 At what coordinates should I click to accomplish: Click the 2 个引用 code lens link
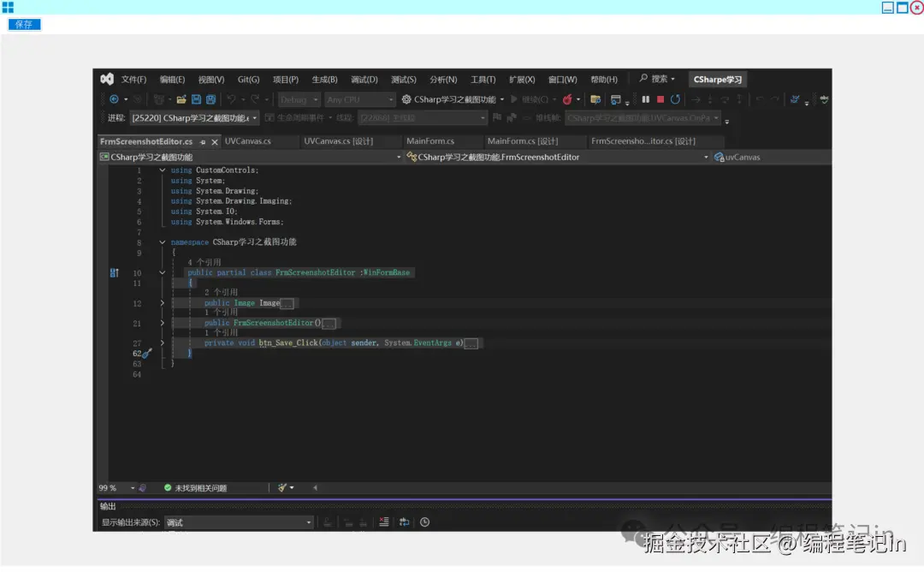pyautogui.click(x=221, y=292)
